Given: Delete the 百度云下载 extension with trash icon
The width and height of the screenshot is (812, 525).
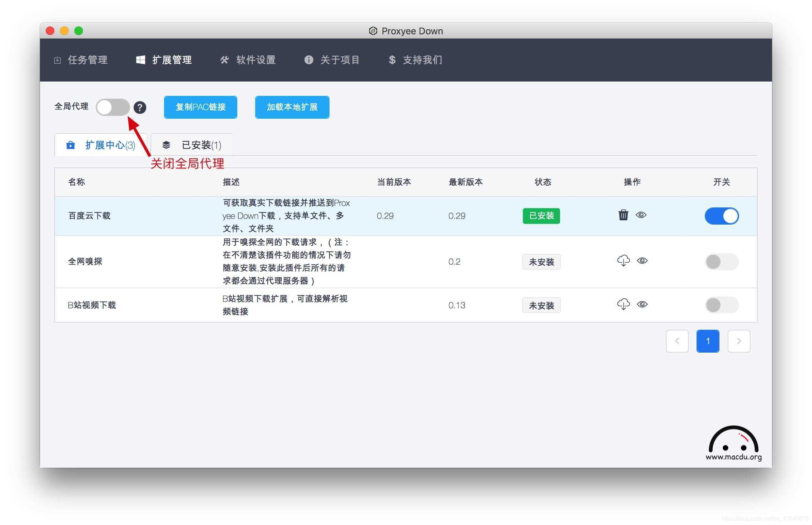Looking at the screenshot, I should click(623, 215).
